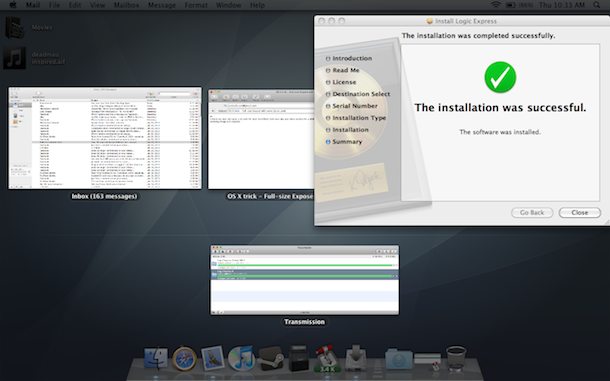Open the Trash in the Dock
The height and width of the screenshot is (381, 610).
pyautogui.click(x=456, y=358)
